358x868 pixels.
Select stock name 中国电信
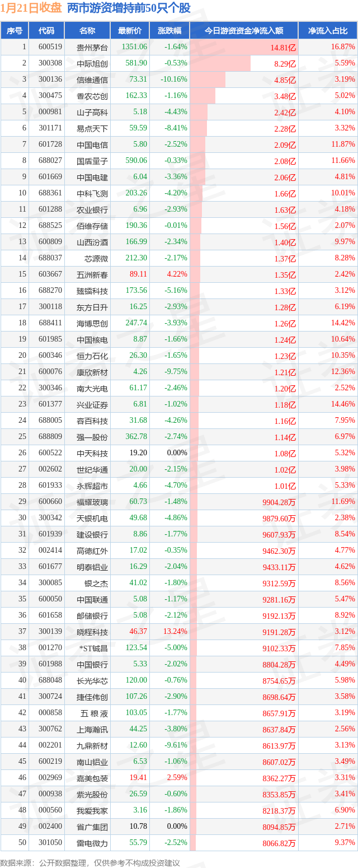pyautogui.click(x=92, y=144)
